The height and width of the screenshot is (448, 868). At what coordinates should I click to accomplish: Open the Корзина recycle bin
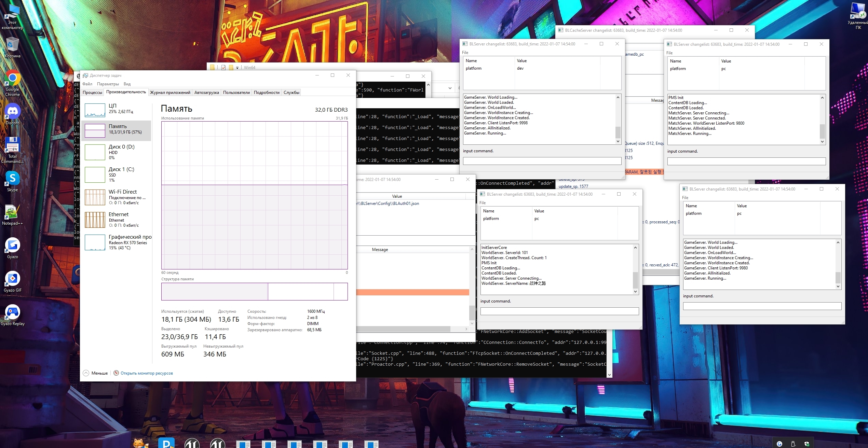pos(12,44)
